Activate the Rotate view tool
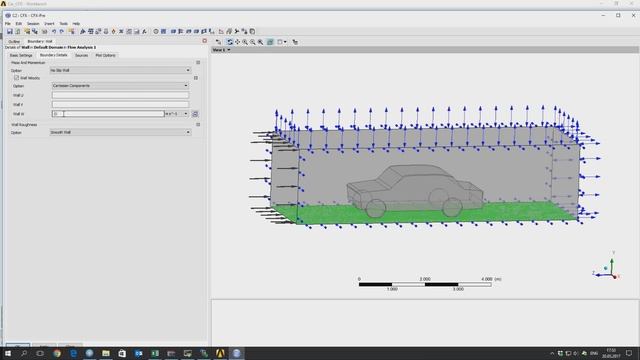 [229, 42]
